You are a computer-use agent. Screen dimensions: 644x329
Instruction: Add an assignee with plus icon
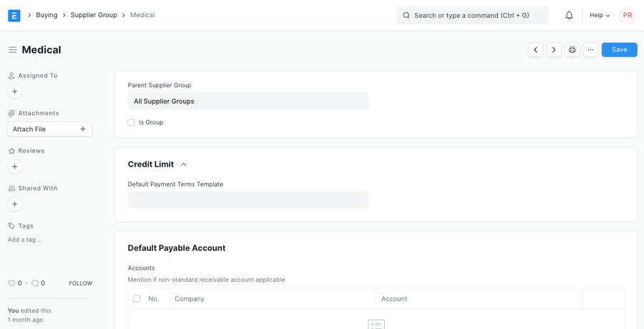click(14, 92)
